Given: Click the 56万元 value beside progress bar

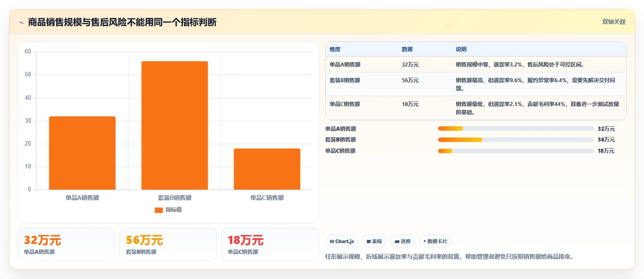Looking at the screenshot, I should pyautogui.click(x=606, y=140).
